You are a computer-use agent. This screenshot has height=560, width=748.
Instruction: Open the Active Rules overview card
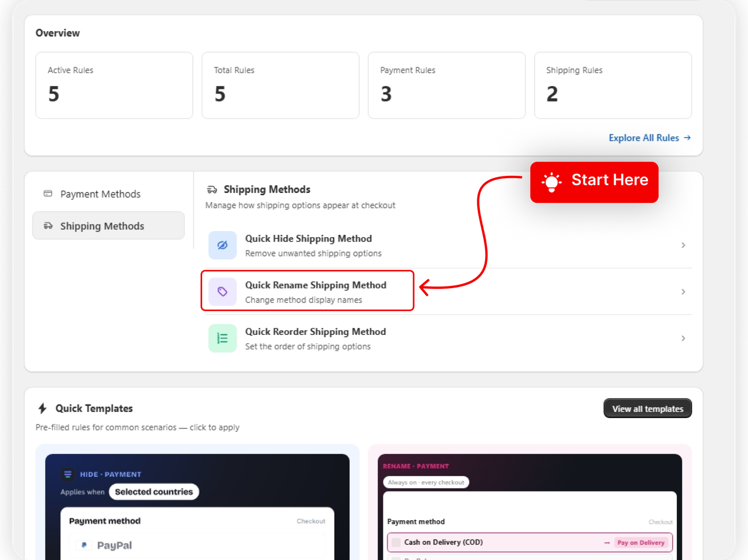pos(115,85)
